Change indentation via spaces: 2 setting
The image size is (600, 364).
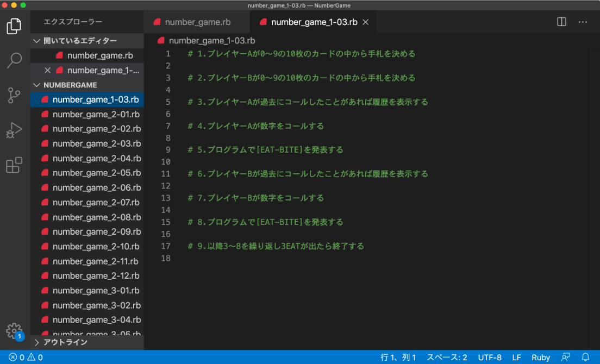[x=447, y=357]
